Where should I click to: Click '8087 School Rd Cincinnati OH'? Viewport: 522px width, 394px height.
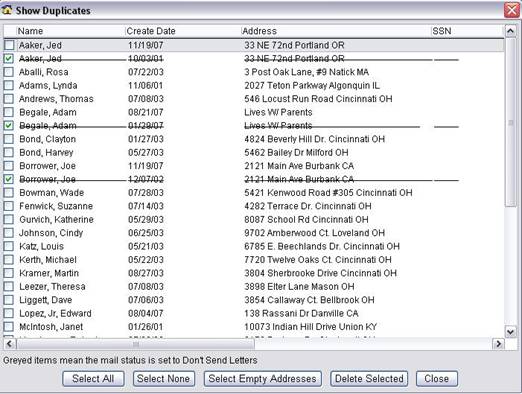[306, 219]
